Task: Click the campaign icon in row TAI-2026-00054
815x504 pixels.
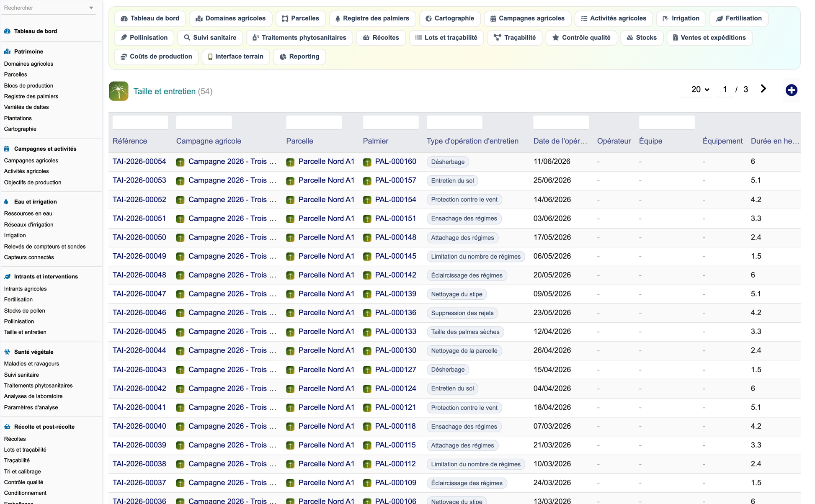Action: tap(180, 162)
